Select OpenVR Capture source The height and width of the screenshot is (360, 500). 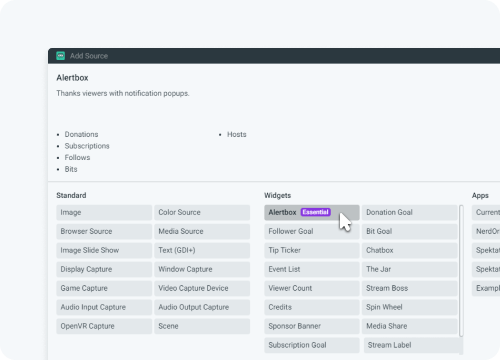click(104, 326)
